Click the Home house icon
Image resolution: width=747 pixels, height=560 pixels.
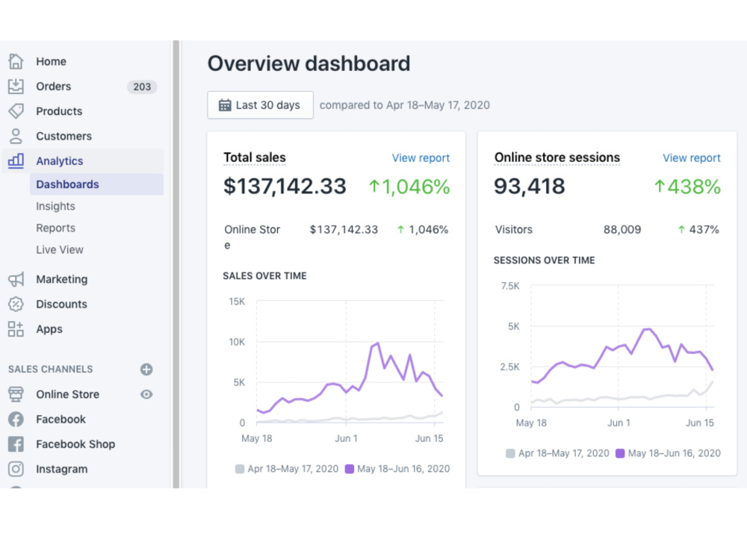pos(16,61)
